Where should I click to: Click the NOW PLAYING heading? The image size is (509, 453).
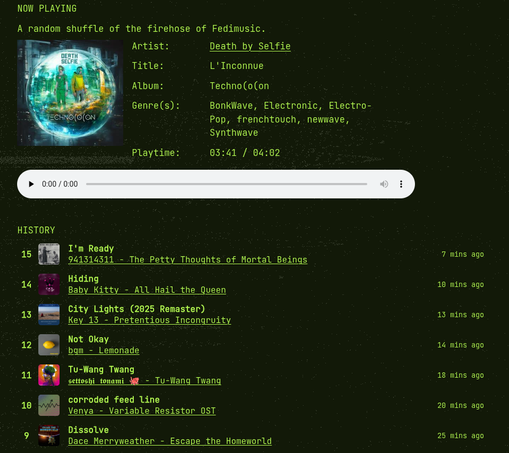point(47,9)
